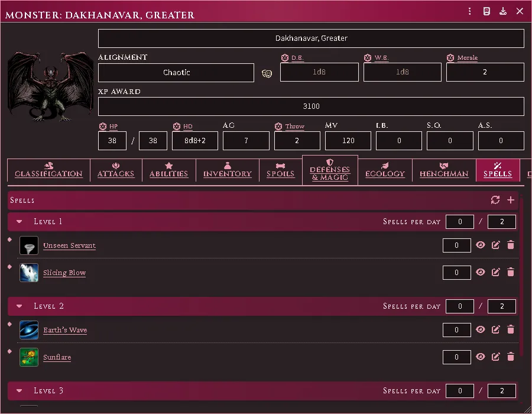Delete the Slicing Blow spell
This screenshot has width=532, height=414.
pyautogui.click(x=511, y=272)
